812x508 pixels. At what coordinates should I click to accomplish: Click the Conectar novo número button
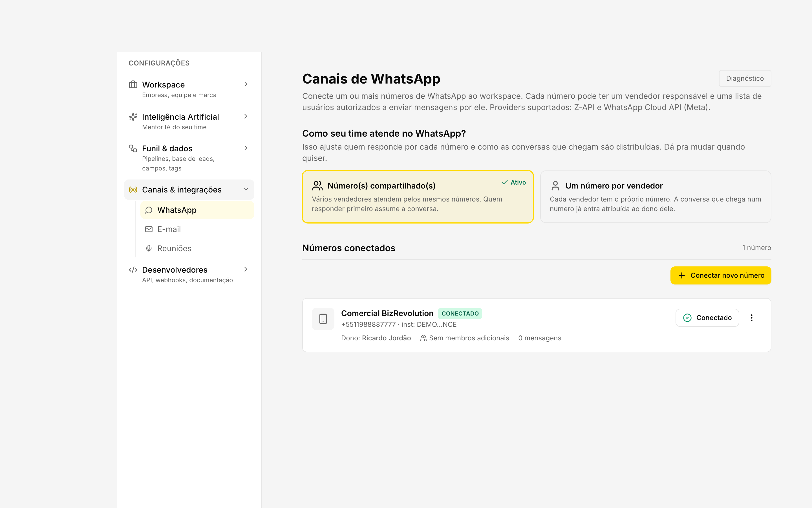(x=721, y=275)
